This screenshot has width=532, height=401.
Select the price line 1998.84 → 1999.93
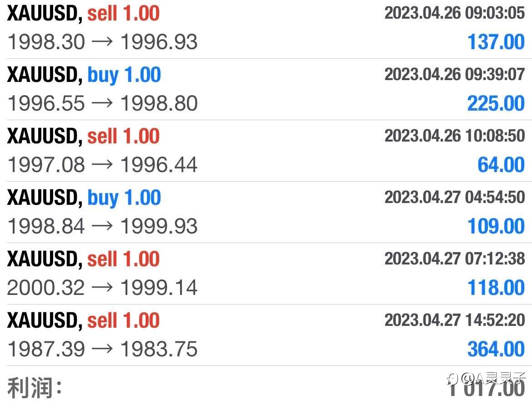(102, 226)
